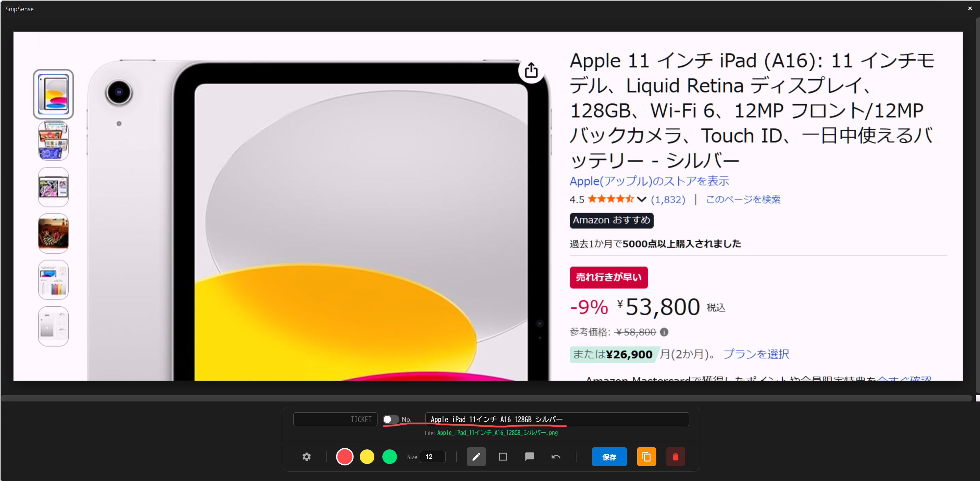This screenshot has width=980, height=481.
Task: Click the info icon beside ¥58,800
Action: pos(664,332)
